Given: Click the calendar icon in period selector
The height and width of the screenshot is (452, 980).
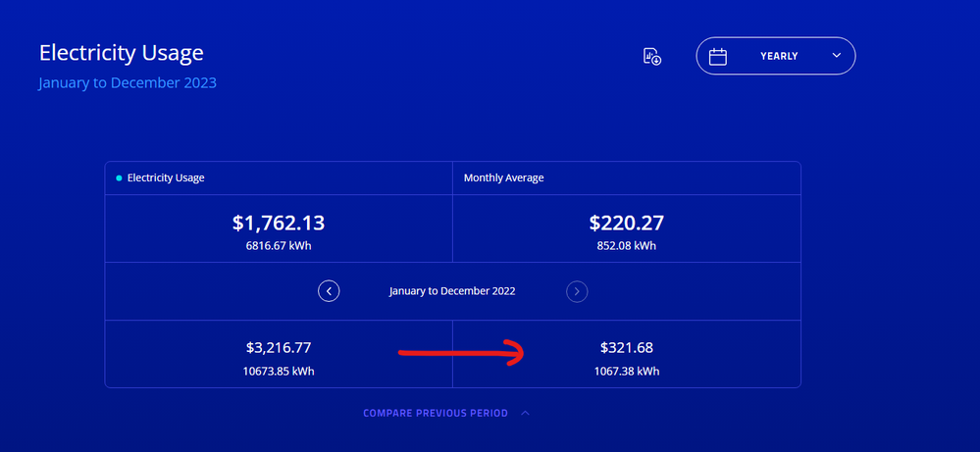Looking at the screenshot, I should [718, 56].
